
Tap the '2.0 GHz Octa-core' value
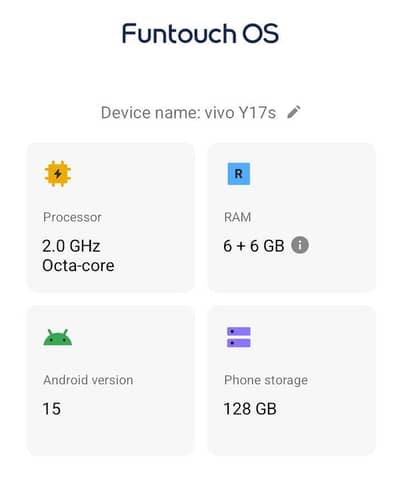pos(78,256)
